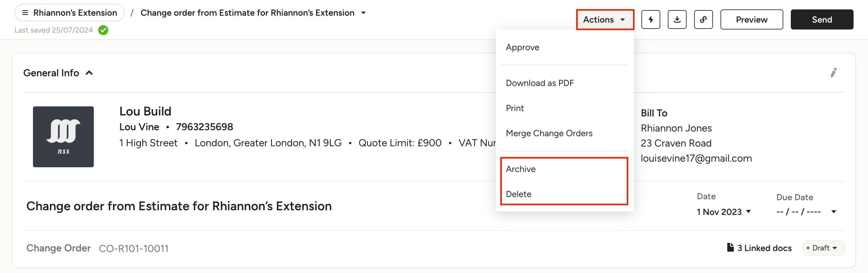Open the Date picker showing 1 Nov 2023
The height and width of the screenshot is (273, 868).
tap(723, 212)
